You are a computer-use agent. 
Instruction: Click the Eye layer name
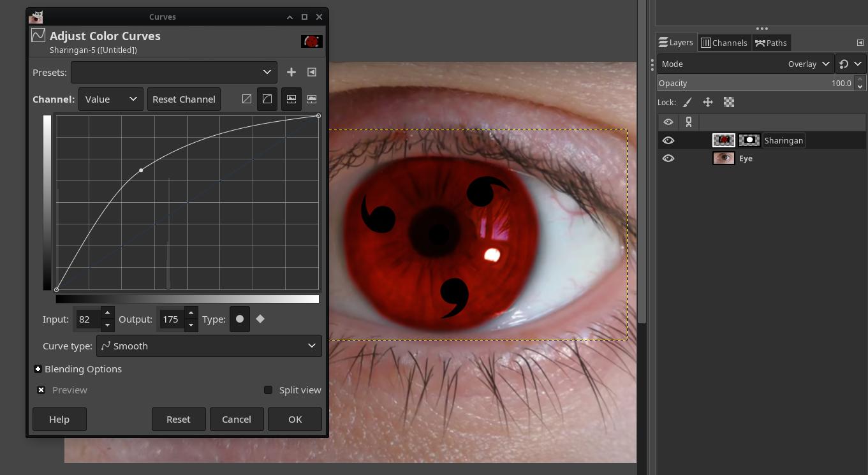click(746, 158)
